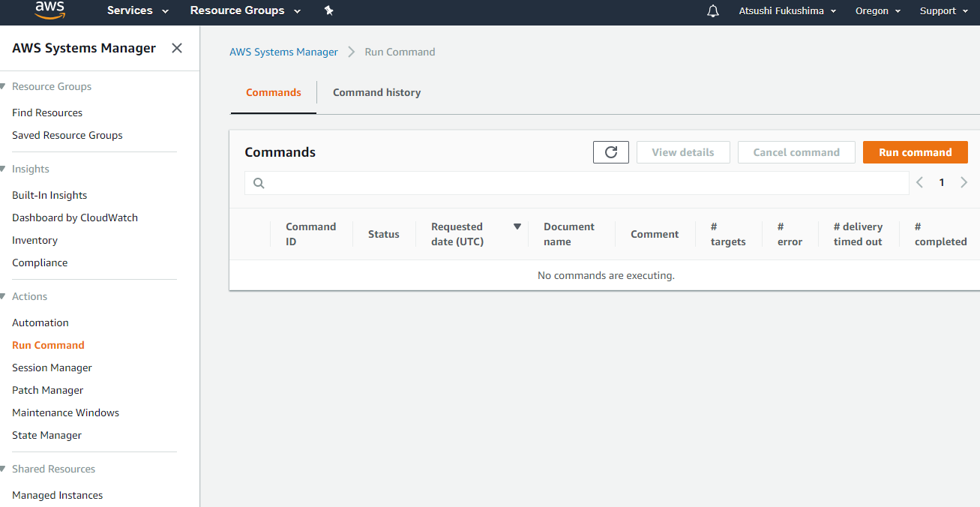Click the AWS logo home icon

[x=49, y=10]
